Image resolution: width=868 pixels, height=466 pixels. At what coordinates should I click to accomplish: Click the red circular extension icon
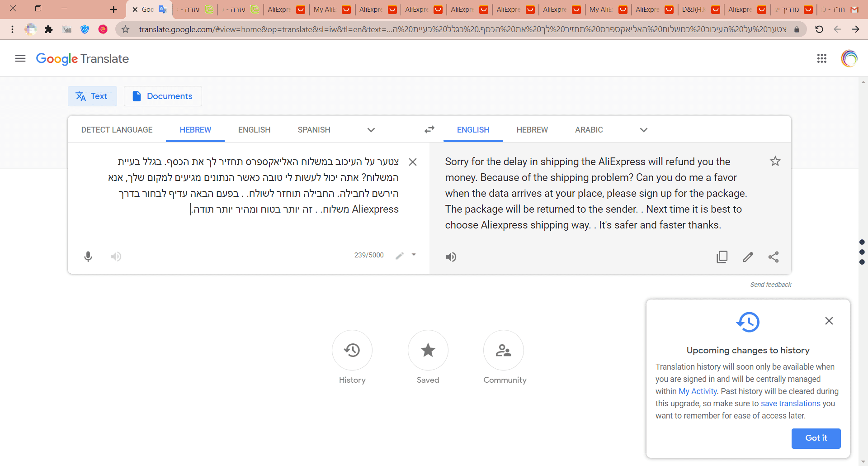[x=103, y=29]
